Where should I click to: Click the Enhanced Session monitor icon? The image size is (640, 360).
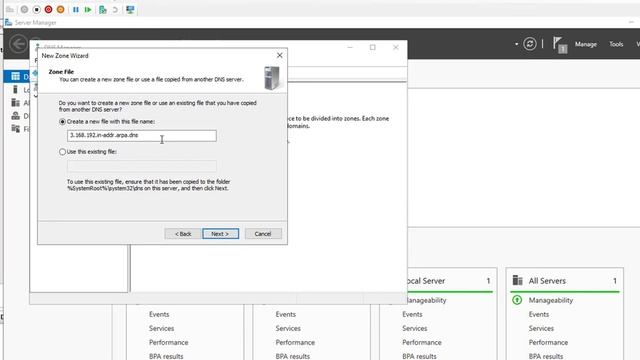click(130, 9)
